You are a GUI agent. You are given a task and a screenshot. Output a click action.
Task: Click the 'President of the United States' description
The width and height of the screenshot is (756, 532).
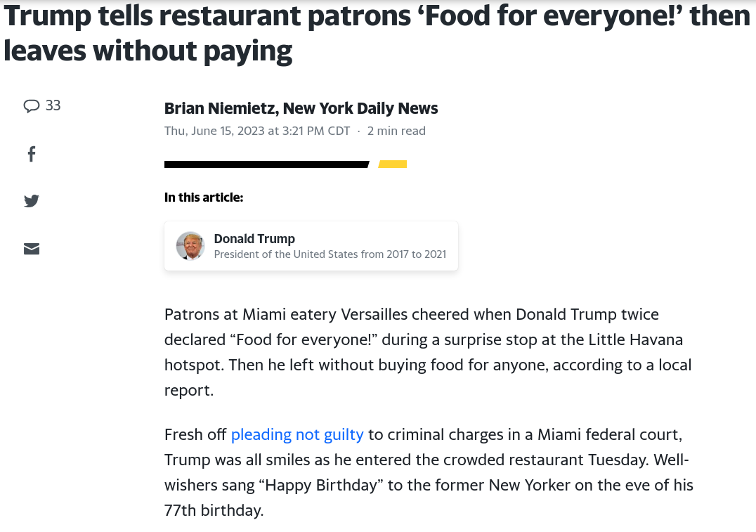click(x=330, y=254)
